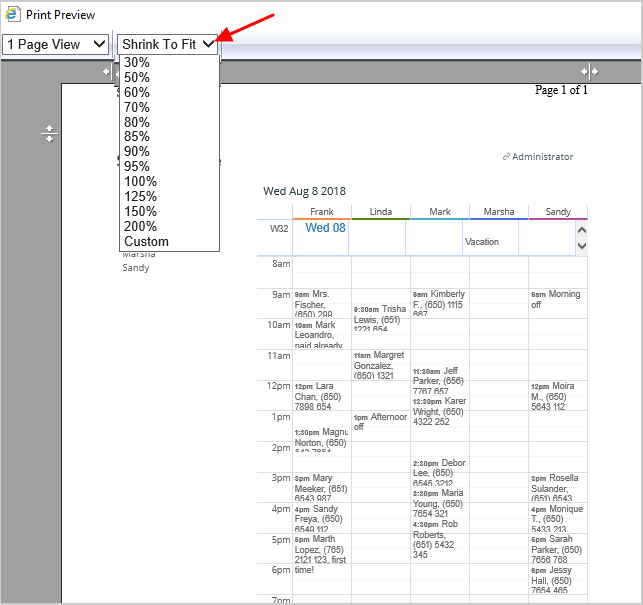The height and width of the screenshot is (605, 643).
Task: Click the Frank column header
Action: pos(322,212)
